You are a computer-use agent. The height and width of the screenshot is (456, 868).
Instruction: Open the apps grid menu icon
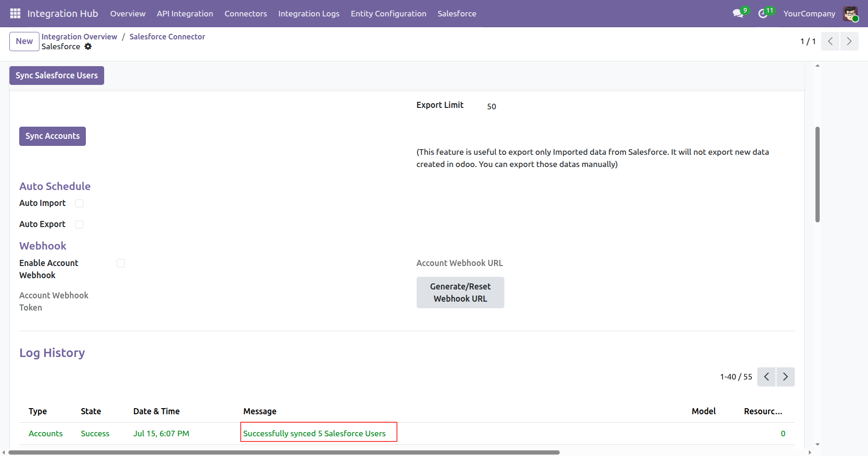[15, 14]
